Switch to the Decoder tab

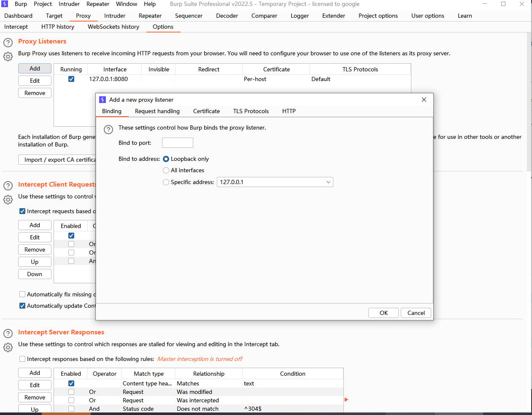click(227, 16)
